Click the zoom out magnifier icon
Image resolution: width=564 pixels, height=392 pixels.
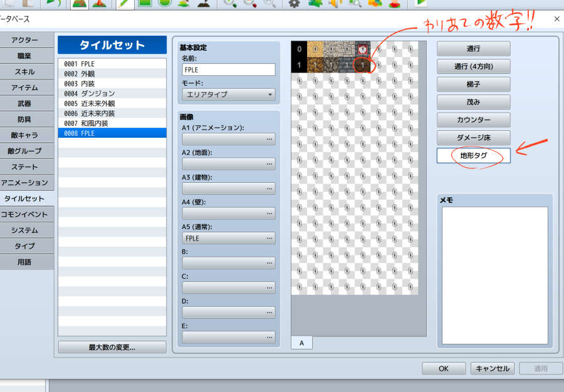[x=250, y=4]
